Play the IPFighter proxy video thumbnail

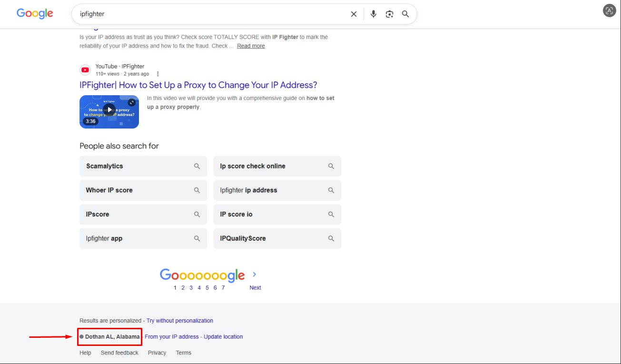pyautogui.click(x=109, y=112)
